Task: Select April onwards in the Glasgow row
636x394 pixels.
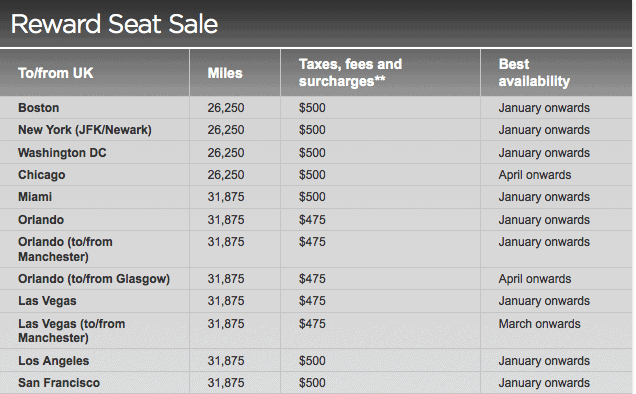Action: tap(535, 279)
